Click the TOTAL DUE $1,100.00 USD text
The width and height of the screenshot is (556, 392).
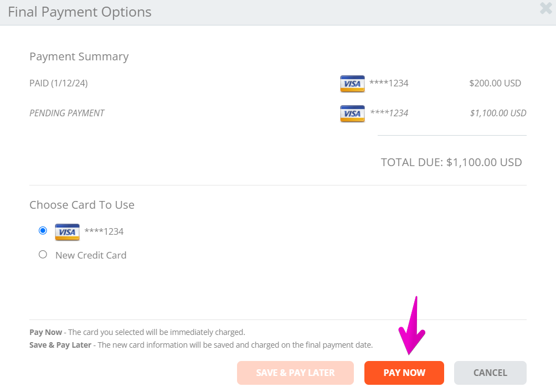click(451, 162)
